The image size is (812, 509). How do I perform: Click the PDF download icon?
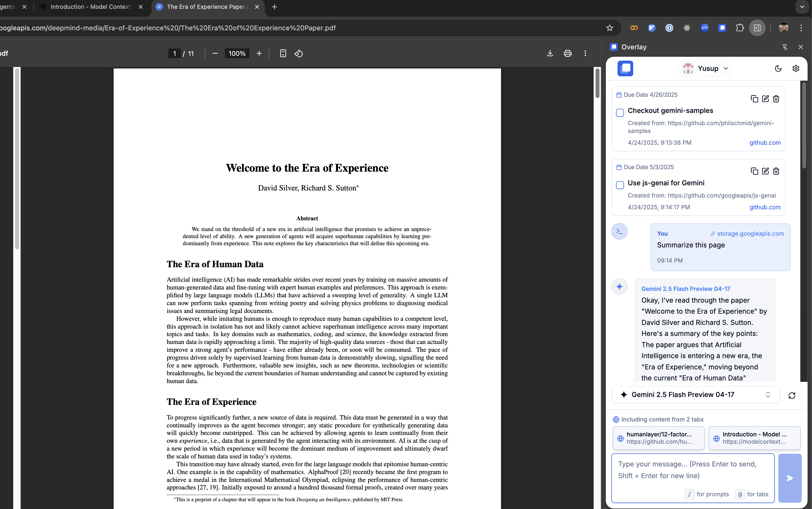coord(550,53)
